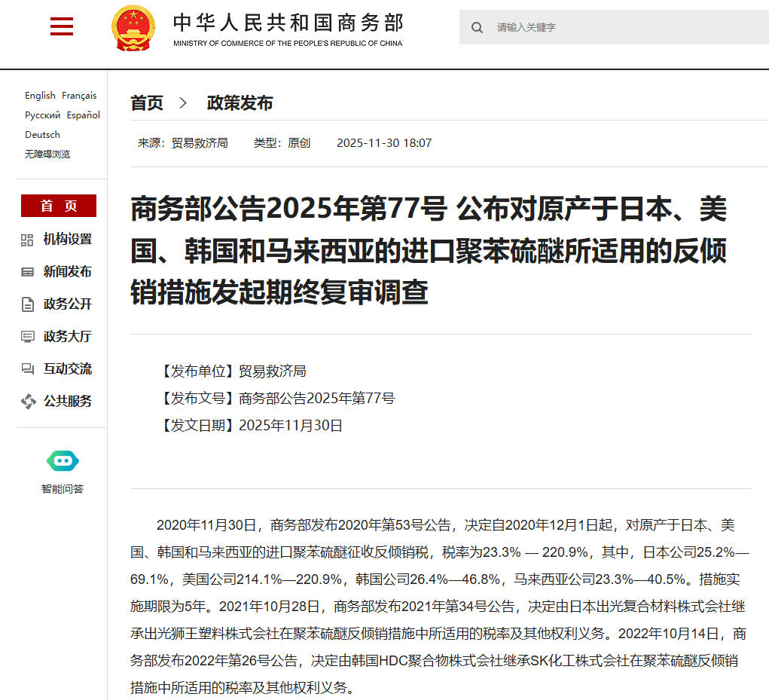Open the 智能问答 robot assistant
Image resolution: width=769 pixels, height=700 pixels.
63,461
